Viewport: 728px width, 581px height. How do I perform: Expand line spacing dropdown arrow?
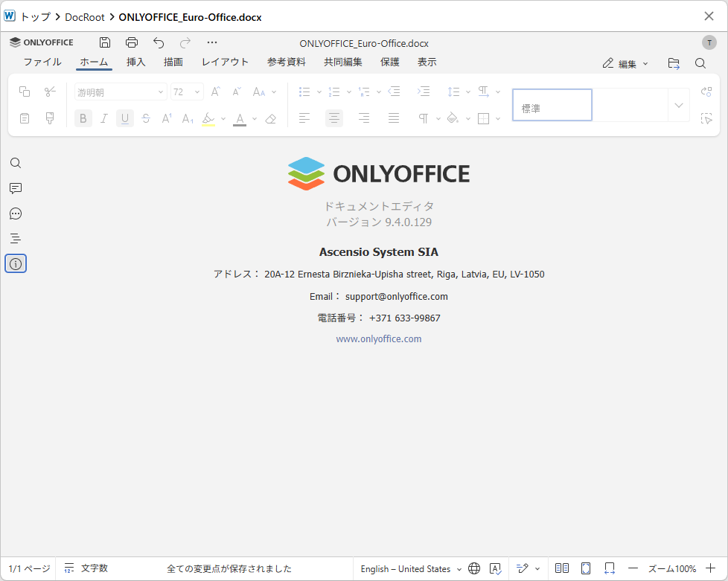point(468,92)
